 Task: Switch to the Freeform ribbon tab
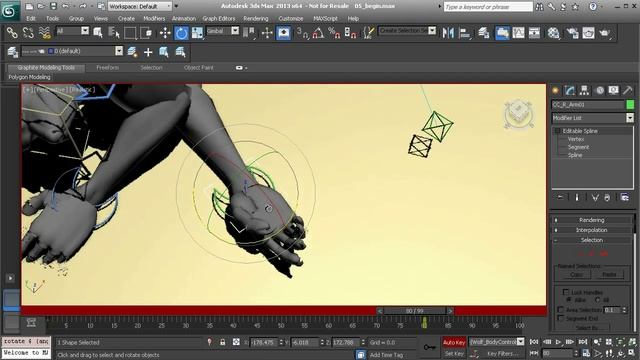[x=108, y=68]
